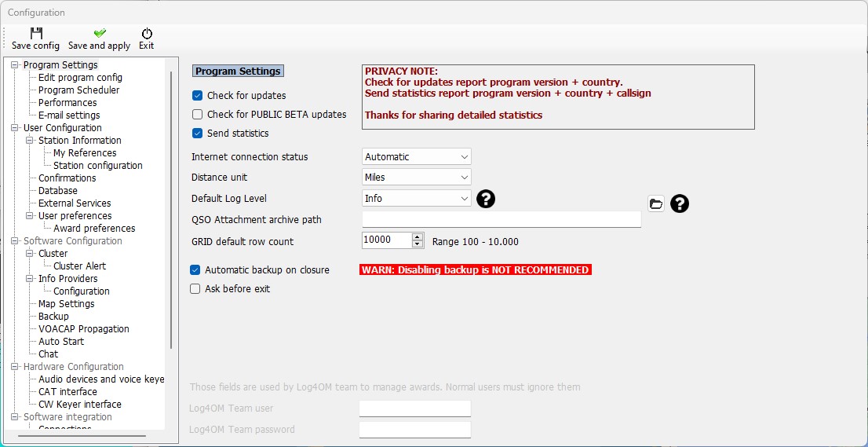The width and height of the screenshot is (868, 447).
Task: Enable Ask before exit checkbox
Action: tap(195, 288)
